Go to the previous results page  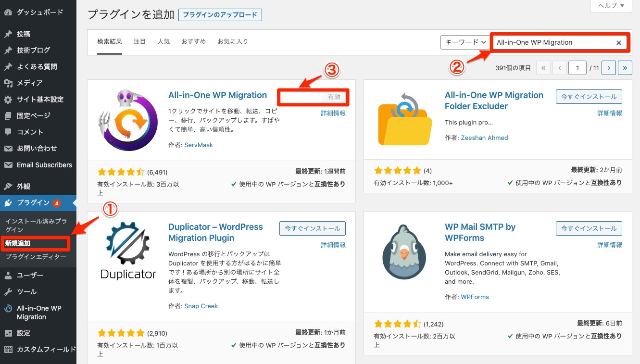(x=559, y=68)
